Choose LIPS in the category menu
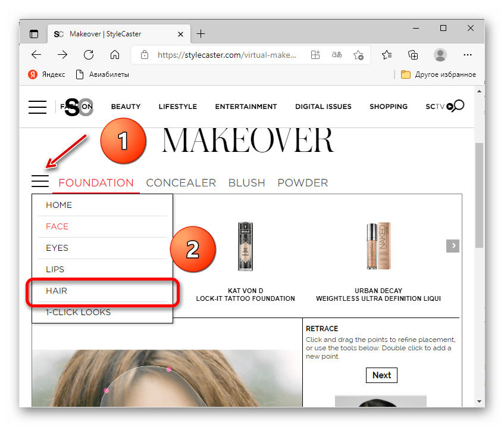504x442 pixels. pos(102,270)
